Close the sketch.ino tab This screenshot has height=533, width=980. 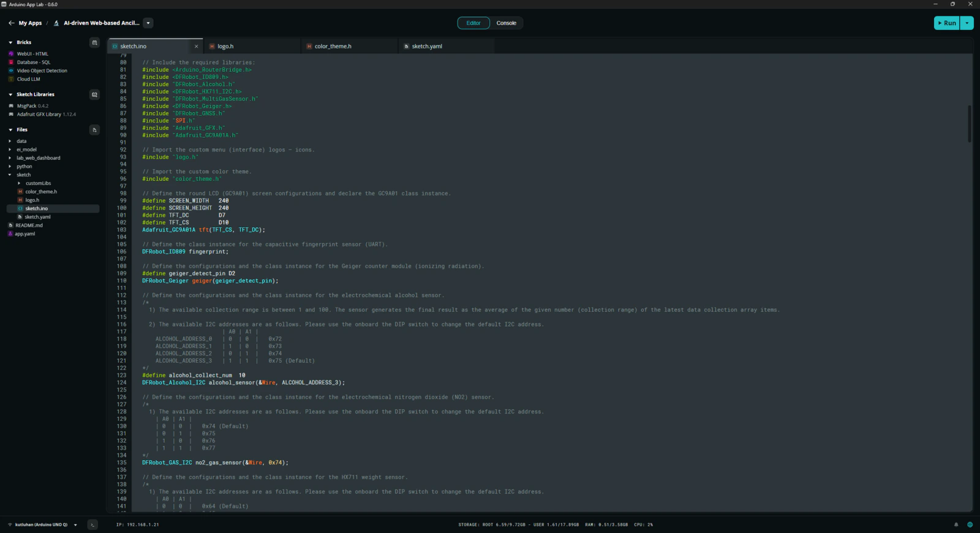(196, 47)
